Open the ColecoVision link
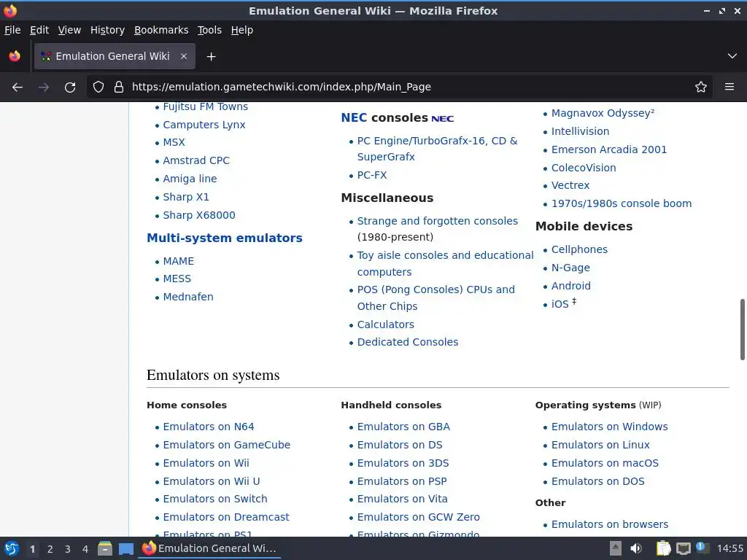 pyautogui.click(x=584, y=168)
